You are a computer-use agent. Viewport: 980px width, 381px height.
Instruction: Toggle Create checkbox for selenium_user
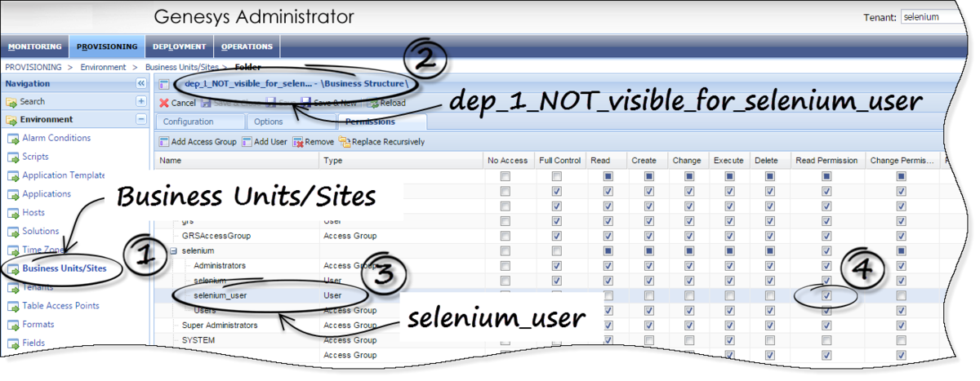coord(648,295)
